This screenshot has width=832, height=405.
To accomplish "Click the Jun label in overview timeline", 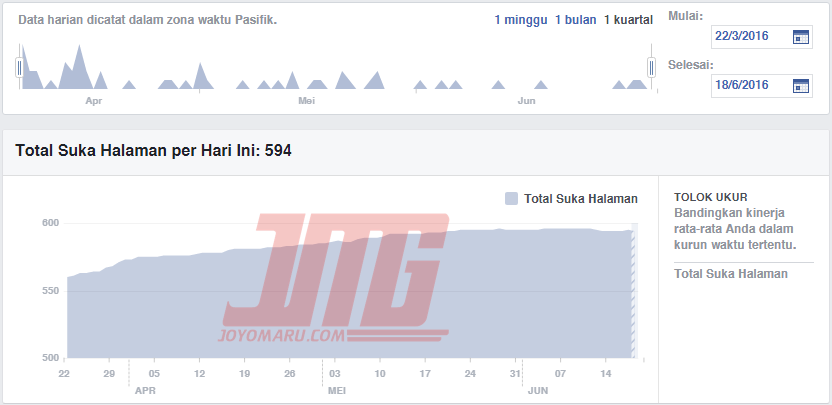I will point(526,101).
